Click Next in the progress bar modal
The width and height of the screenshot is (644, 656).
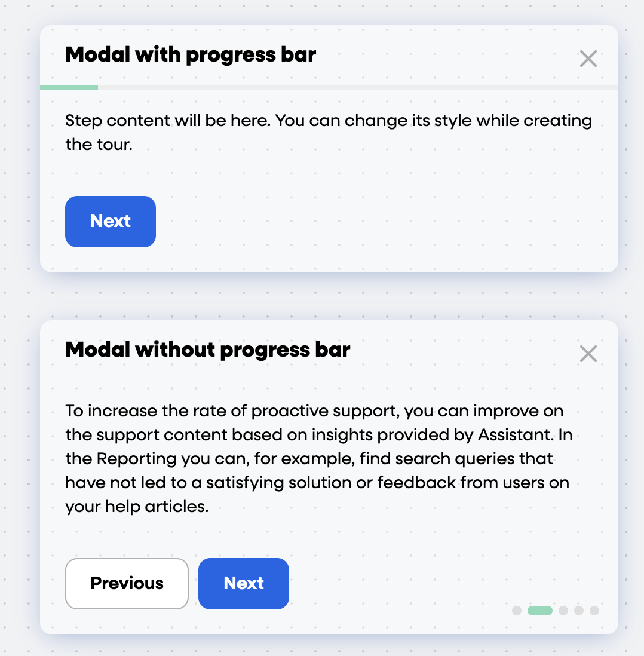(111, 221)
